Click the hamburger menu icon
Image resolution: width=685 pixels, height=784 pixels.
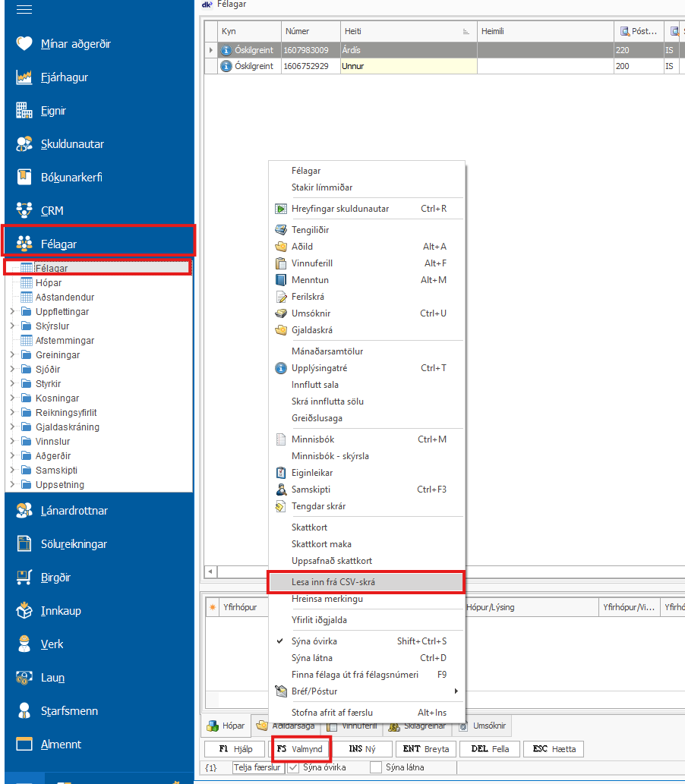[x=25, y=10]
